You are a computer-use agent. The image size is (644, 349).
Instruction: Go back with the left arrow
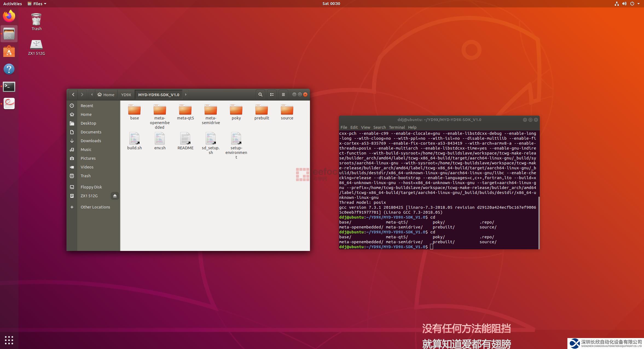coord(73,95)
